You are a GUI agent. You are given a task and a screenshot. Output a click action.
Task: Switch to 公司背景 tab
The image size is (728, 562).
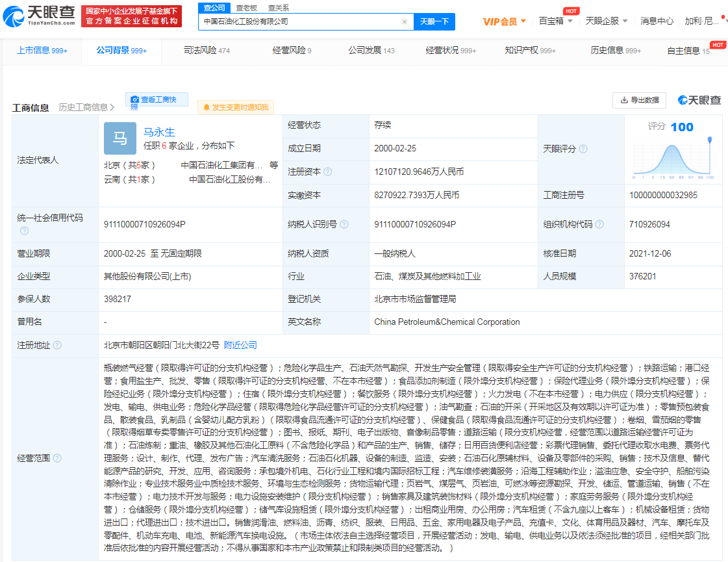(x=121, y=51)
